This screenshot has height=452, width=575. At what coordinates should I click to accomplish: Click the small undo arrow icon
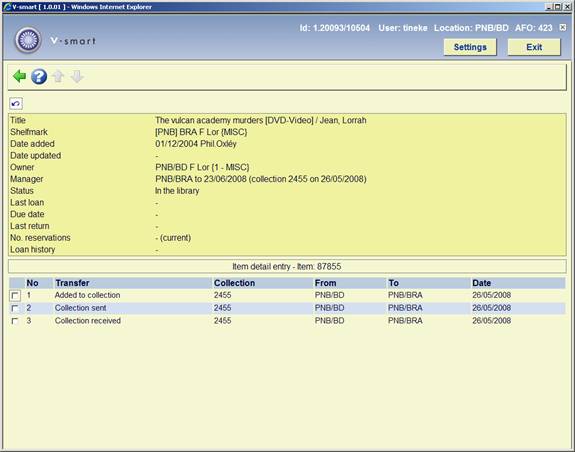tap(16, 104)
